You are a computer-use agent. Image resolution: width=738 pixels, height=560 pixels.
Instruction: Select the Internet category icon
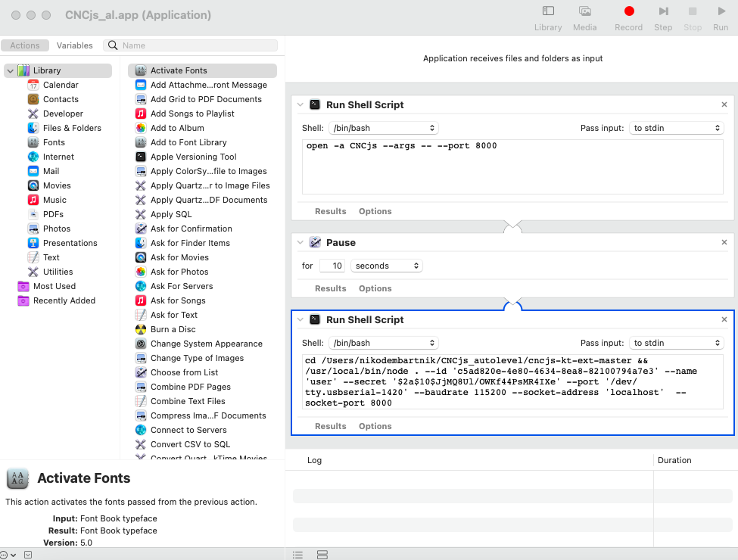pos(33,157)
